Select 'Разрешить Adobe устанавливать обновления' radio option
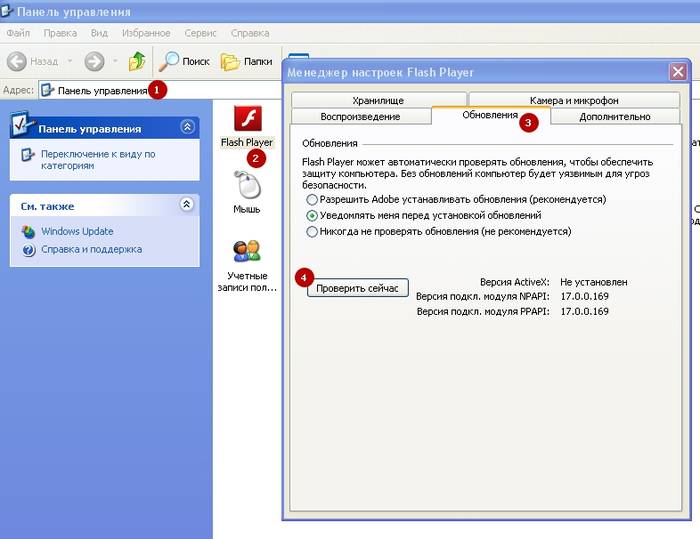The image size is (700, 539). pyautogui.click(x=312, y=199)
